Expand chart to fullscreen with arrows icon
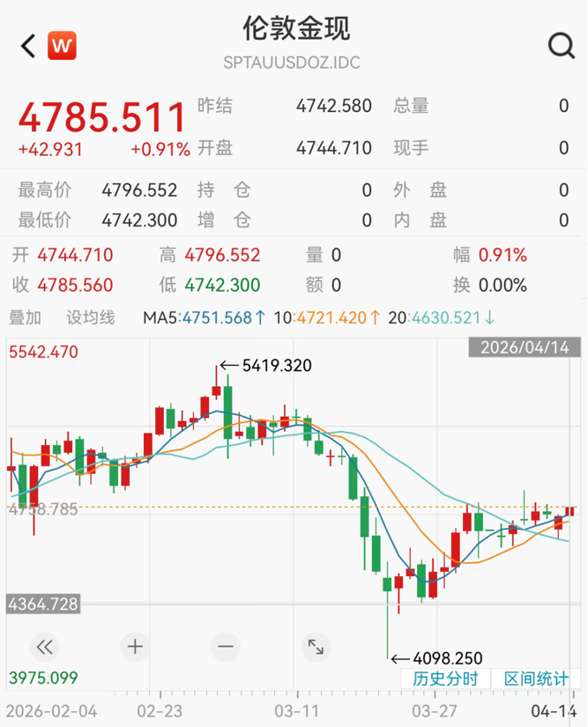The image size is (588, 727). point(315,647)
